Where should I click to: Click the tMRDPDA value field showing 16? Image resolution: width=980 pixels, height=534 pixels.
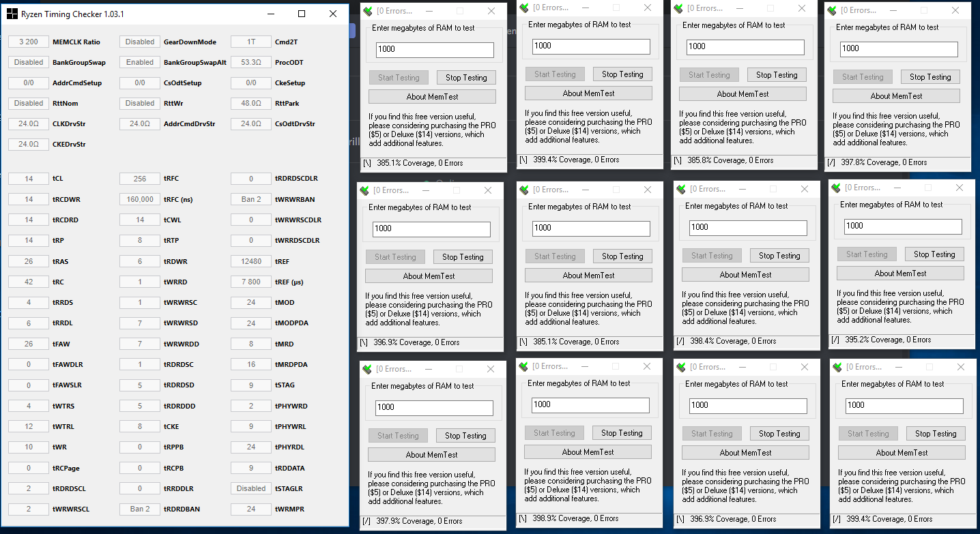251,364
